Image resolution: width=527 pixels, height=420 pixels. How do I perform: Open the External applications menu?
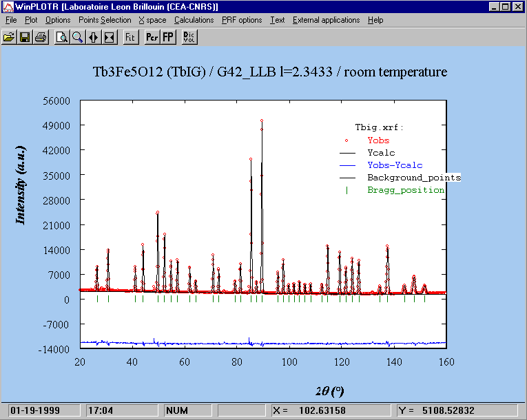point(326,20)
